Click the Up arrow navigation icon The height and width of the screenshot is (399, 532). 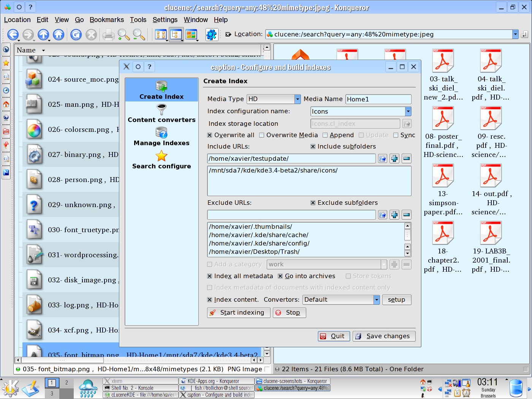tap(43, 35)
